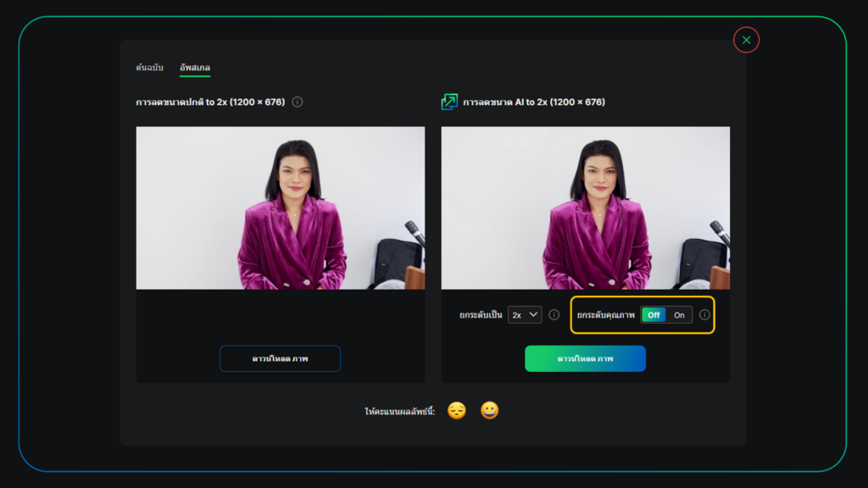This screenshot has height=488, width=868.
Task: Rate result with the grinning emoji
Action: pos(489,411)
